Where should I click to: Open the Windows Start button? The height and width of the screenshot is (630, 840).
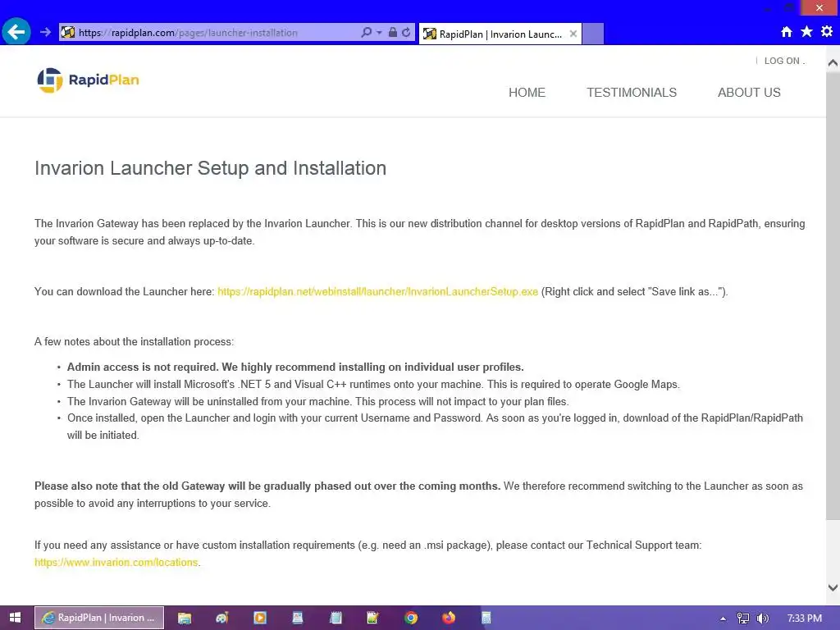point(15,618)
